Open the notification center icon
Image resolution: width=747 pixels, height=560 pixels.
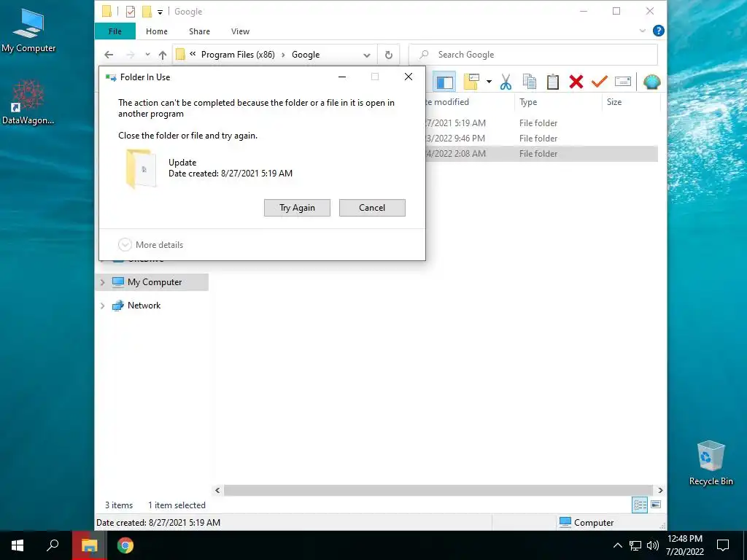pos(723,545)
